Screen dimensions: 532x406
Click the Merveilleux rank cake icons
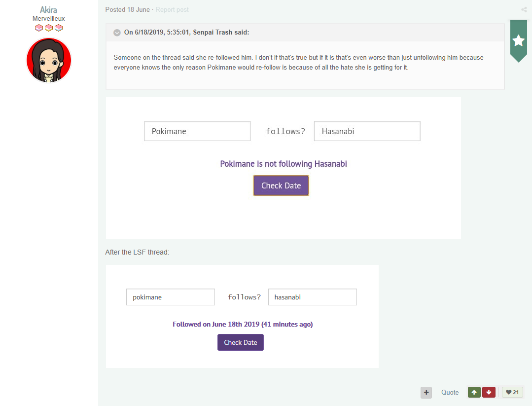[49, 28]
